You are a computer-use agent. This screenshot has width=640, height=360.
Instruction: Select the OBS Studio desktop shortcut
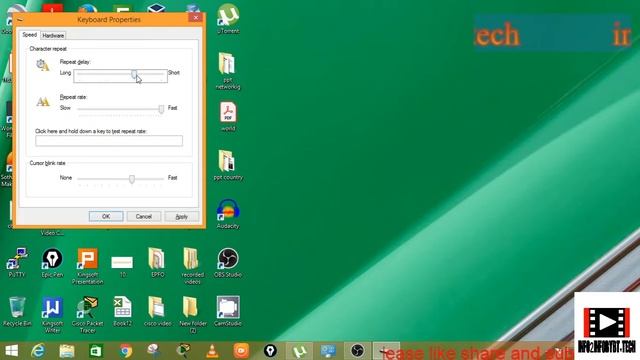pos(228,262)
